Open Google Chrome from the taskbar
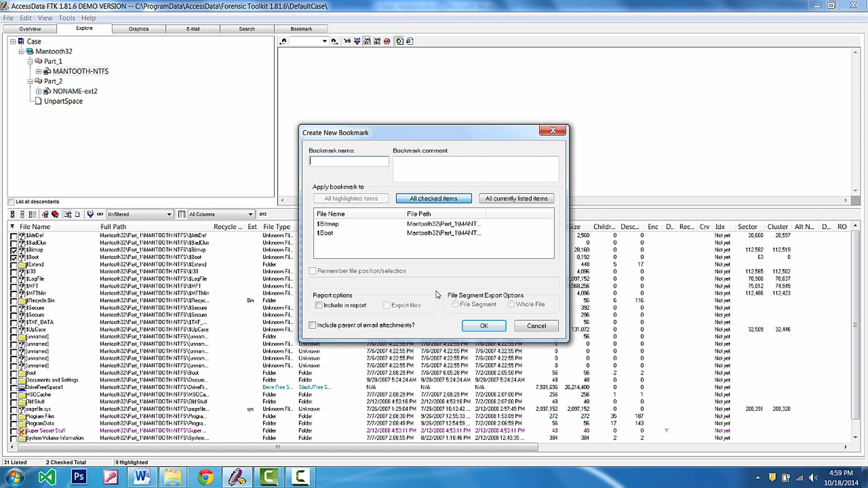The width and height of the screenshot is (868, 488). click(x=205, y=477)
